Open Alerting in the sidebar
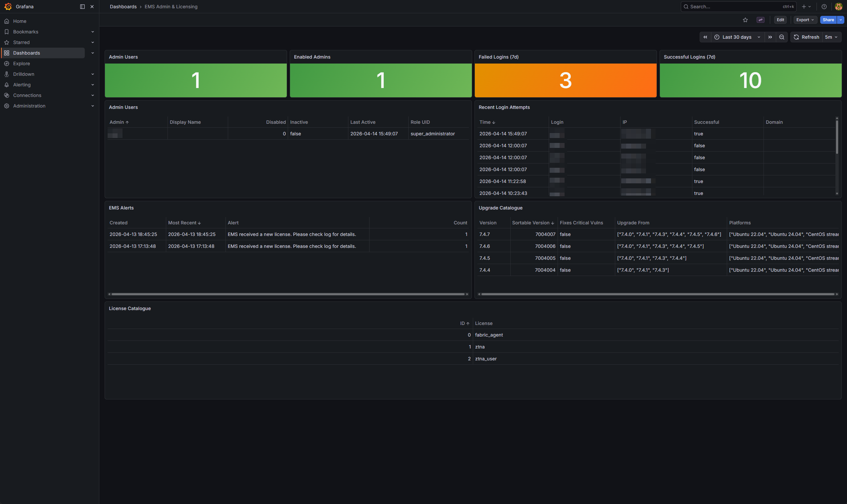Screen dimensions: 847x504 click(x=22, y=85)
